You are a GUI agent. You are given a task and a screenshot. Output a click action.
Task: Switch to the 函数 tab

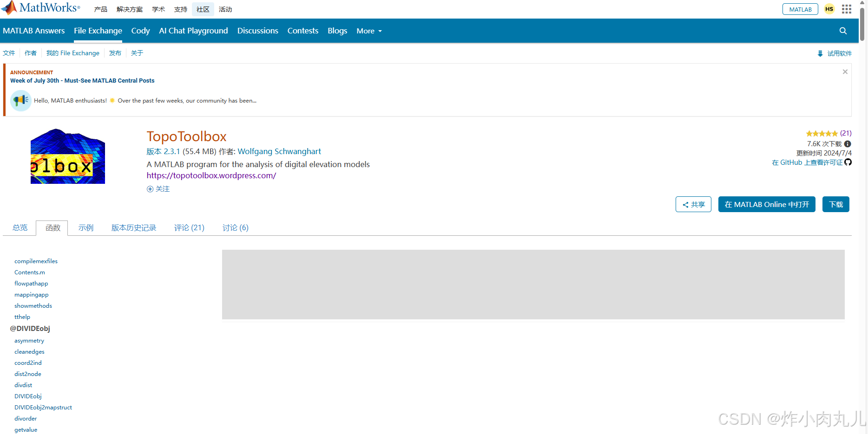(x=52, y=228)
